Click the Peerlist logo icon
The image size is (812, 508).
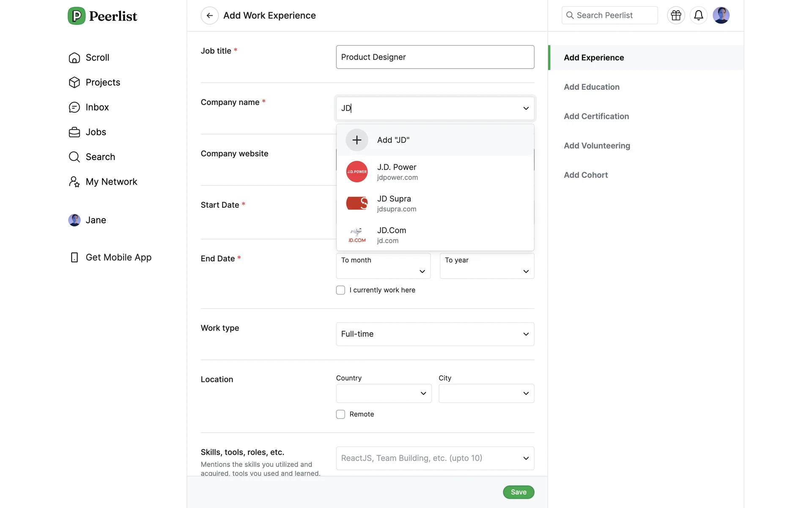(x=77, y=16)
